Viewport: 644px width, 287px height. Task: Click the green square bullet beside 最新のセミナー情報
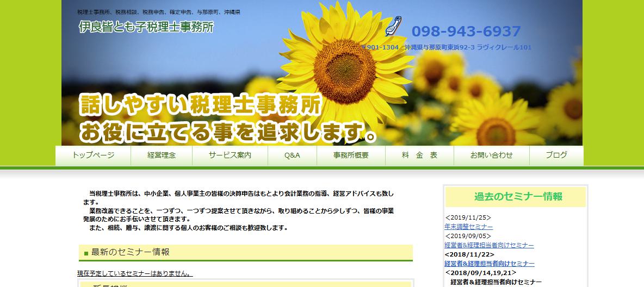tap(86, 253)
